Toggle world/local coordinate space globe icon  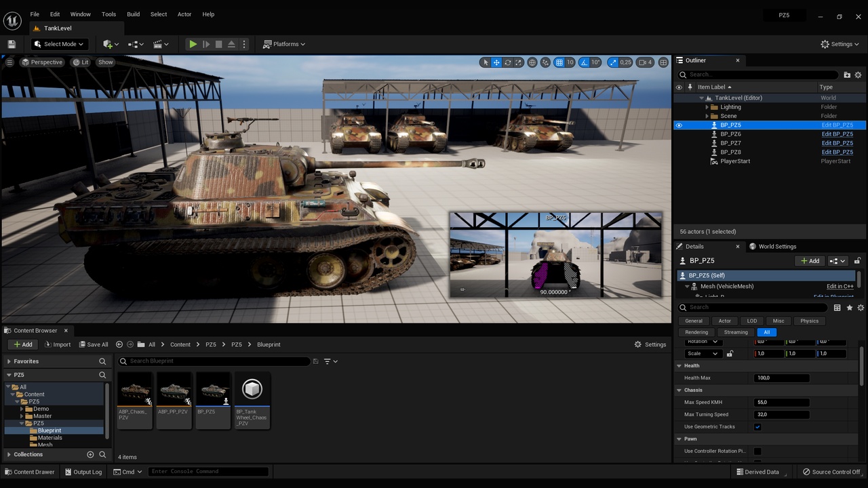click(532, 62)
